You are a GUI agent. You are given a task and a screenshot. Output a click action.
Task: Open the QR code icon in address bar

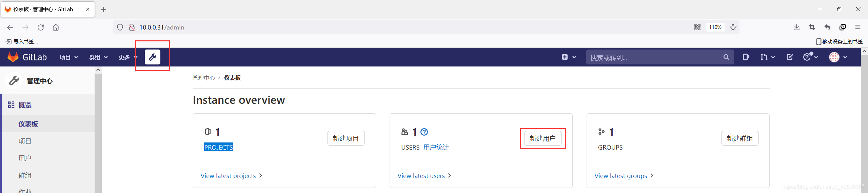coord(697,27)
